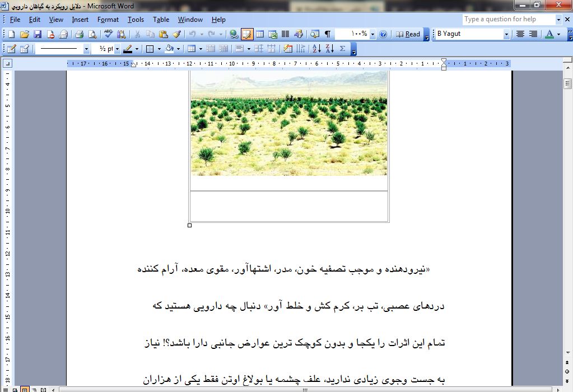Click the Font Color button
The width and height of the screenshot is (573, 392).
549,34
